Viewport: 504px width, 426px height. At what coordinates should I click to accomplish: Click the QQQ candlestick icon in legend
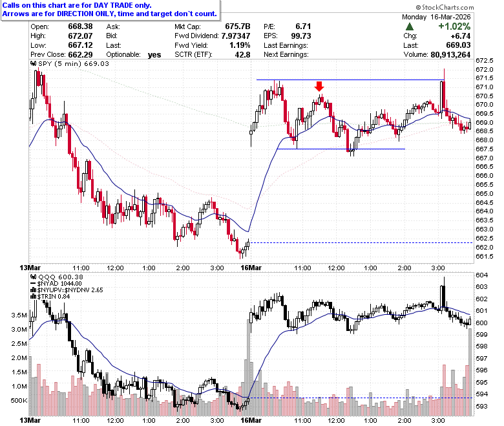(x=33, y=277)
